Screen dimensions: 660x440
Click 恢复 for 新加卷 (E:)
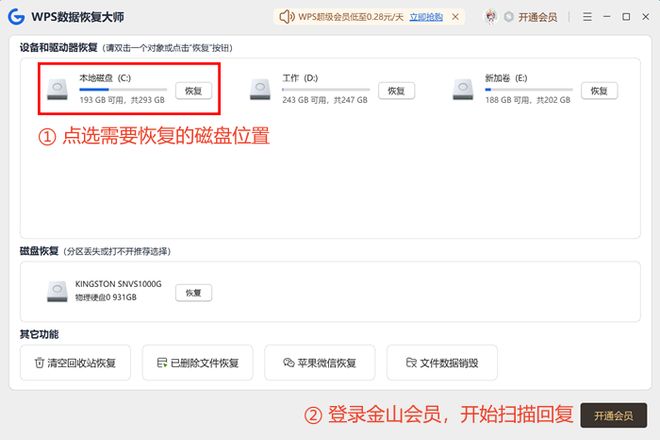point(599,91)
